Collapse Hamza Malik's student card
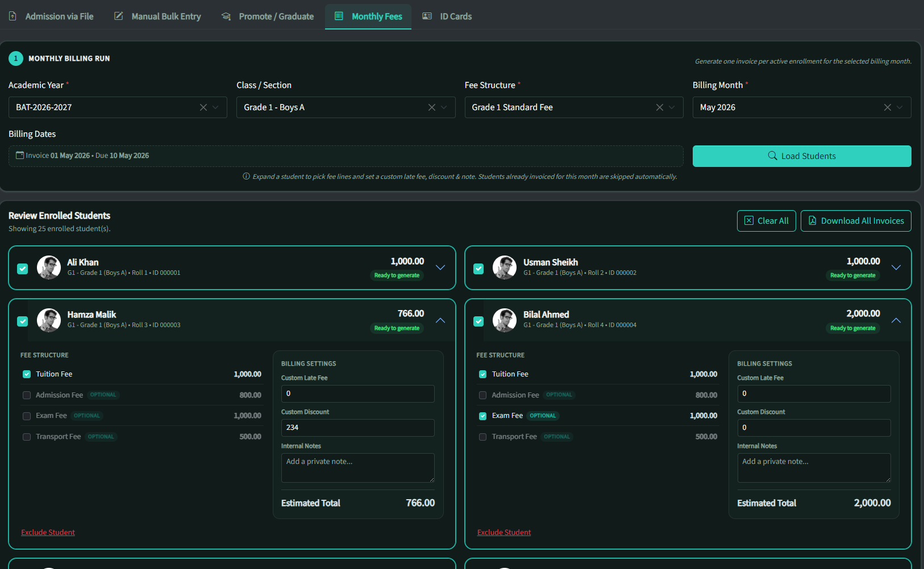Image resolution: width=924 pixels, height=569 pixels. [x=440, y=320]
